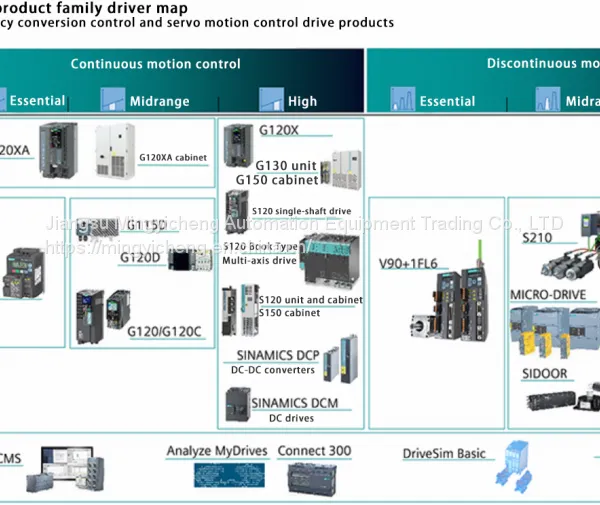
Task: Open the DriveSim Basic blue icon
Action: (x=514, y=466)
